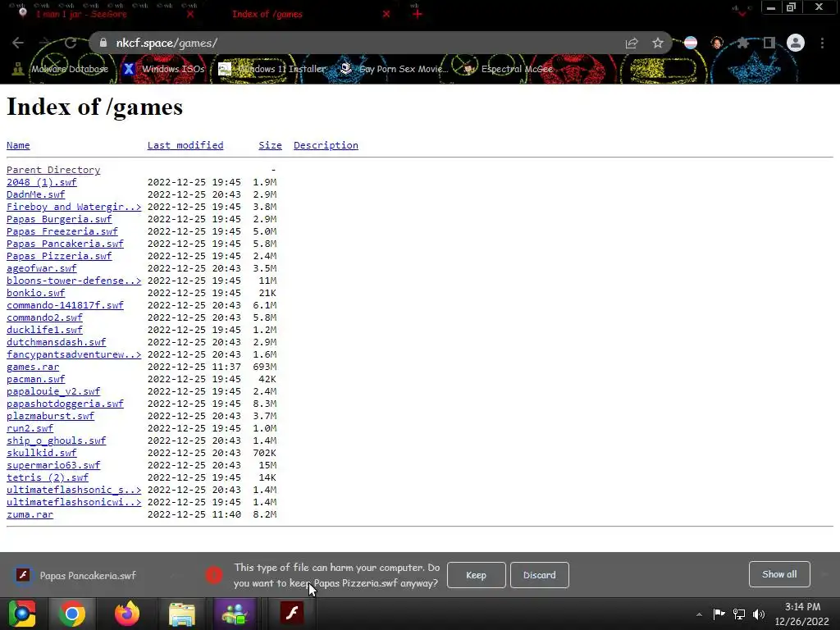This screenshot has height=630, width=840.
Task: Open Papas Pancakeria.swf link in listing
Action: [65, 244]
